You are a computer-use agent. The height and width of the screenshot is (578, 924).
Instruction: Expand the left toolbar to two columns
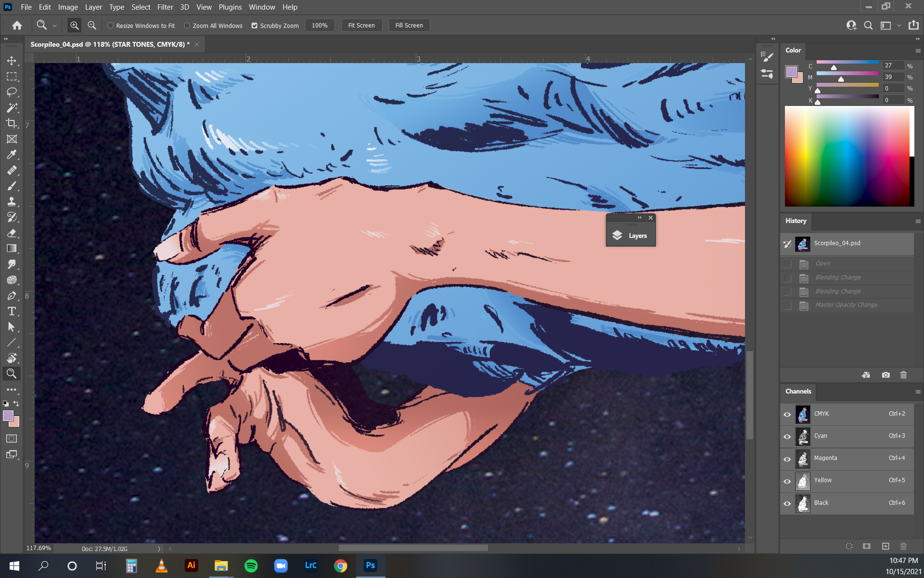point(6,39)
